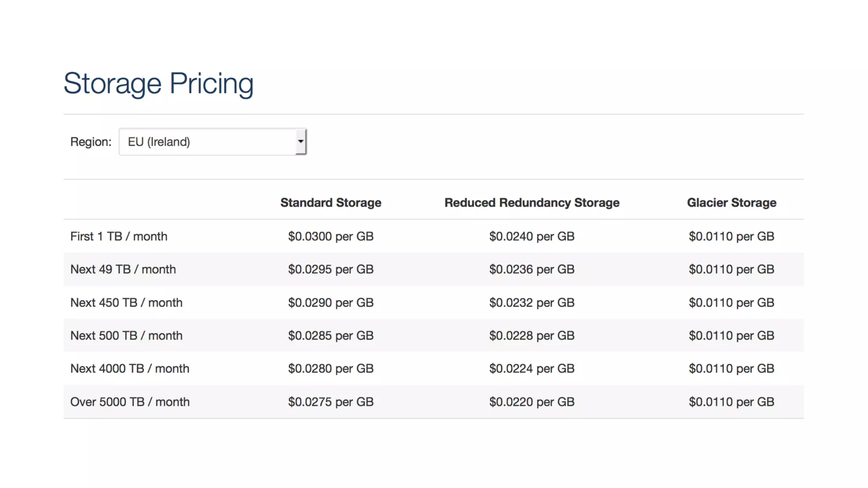The height and width of the screenshot is (488, 868).
Task: Select the Reduced Redundancy Storage column header
Action: click(x=531, y=203)
